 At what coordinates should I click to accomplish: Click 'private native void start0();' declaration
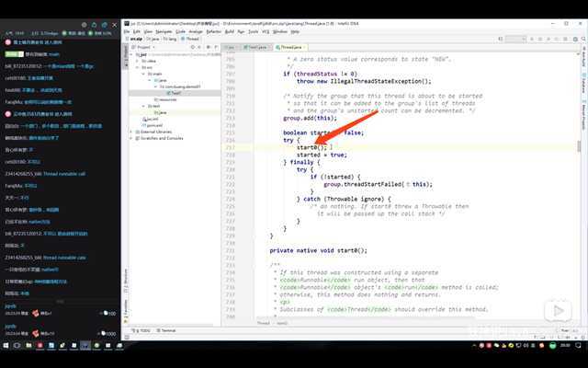[319, 250]
